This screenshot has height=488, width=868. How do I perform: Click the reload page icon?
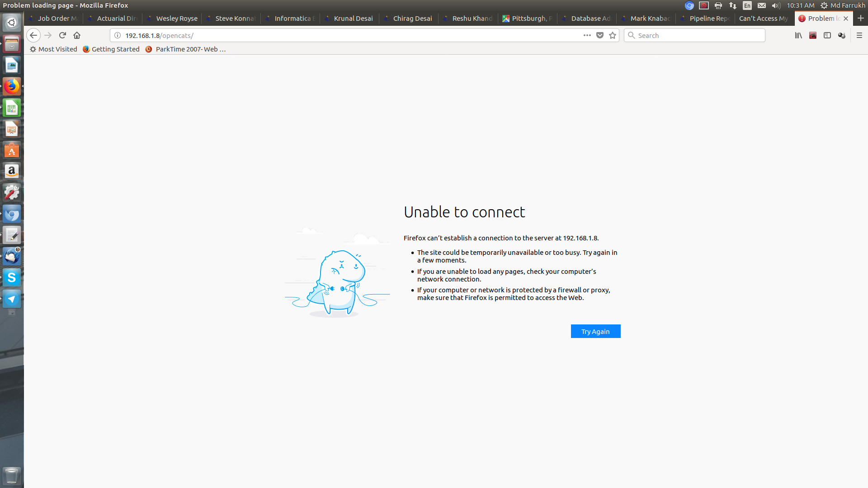pos(62,35)
